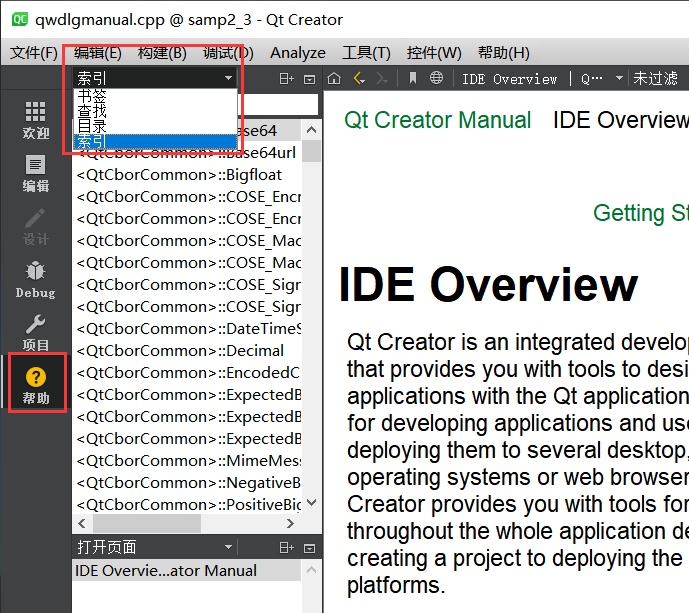Open the Design (设计) mode
689x613 pixels.
(36, 227)
